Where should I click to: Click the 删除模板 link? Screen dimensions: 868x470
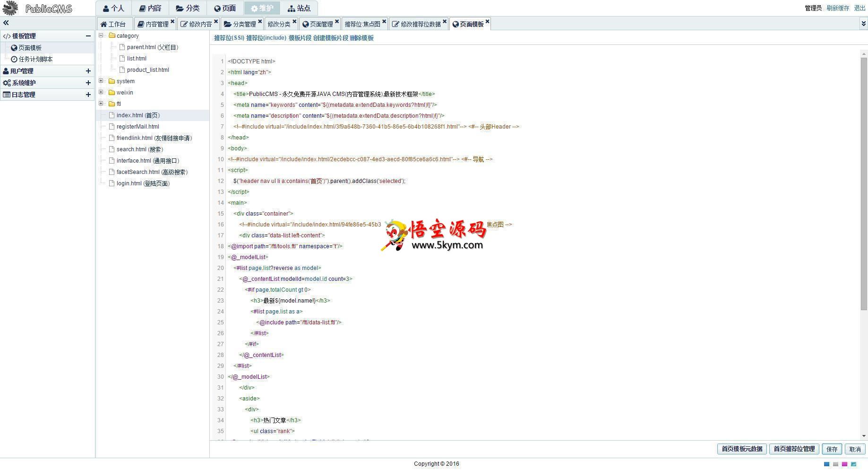pos(361,38)
